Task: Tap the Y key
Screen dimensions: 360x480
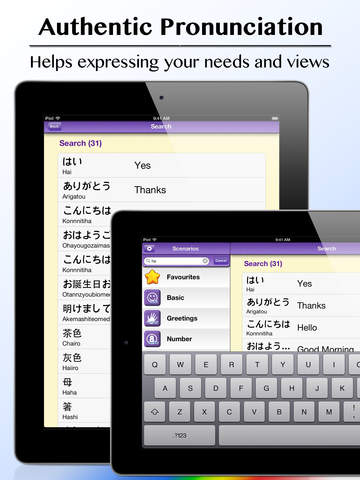Action: pos(283,364)
